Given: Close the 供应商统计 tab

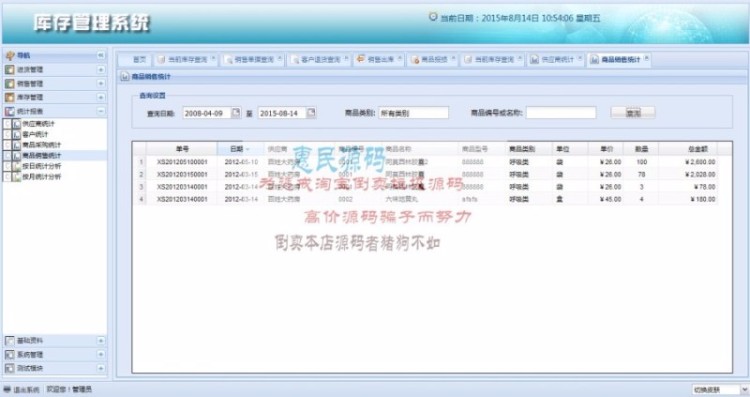Looking at the screenshot, I should [580, 58].
